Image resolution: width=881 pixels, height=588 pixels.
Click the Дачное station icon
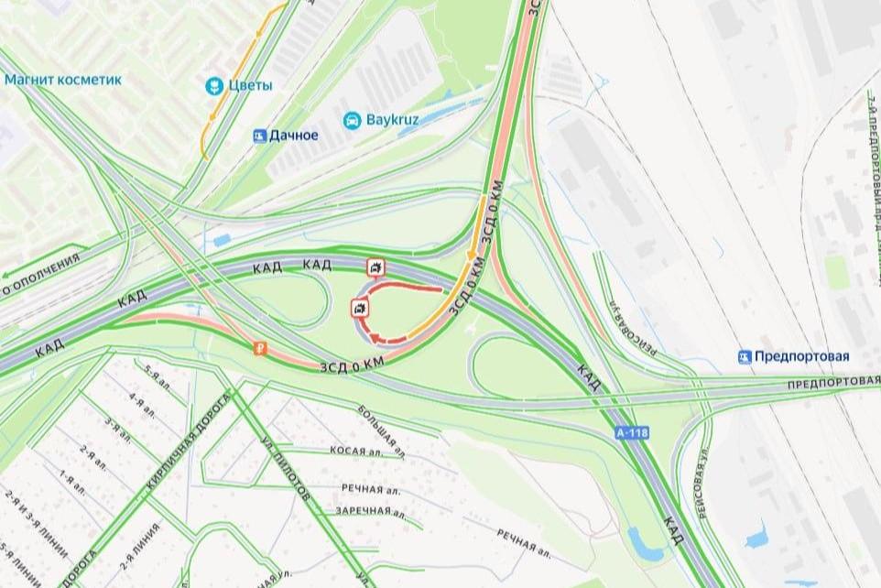coord(259,136)
